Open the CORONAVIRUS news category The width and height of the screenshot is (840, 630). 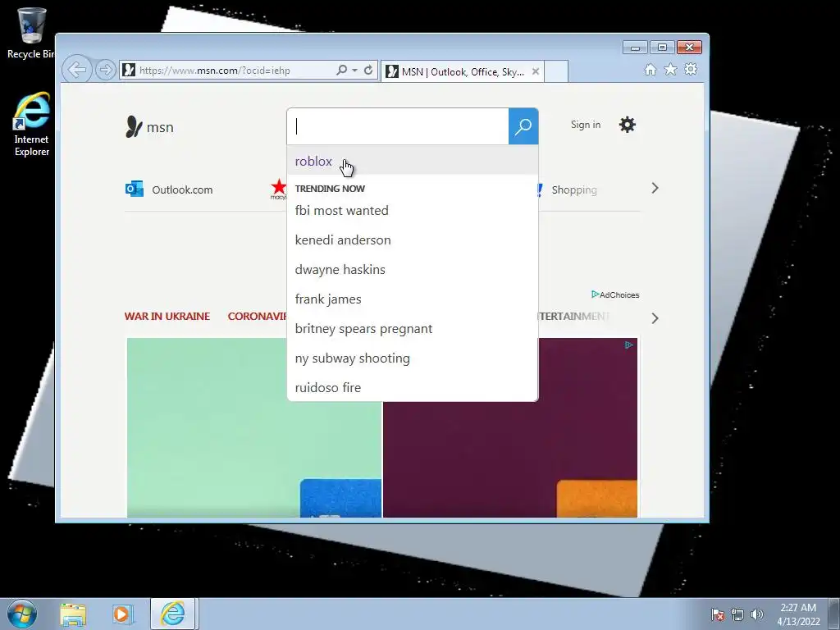point(257,316)
